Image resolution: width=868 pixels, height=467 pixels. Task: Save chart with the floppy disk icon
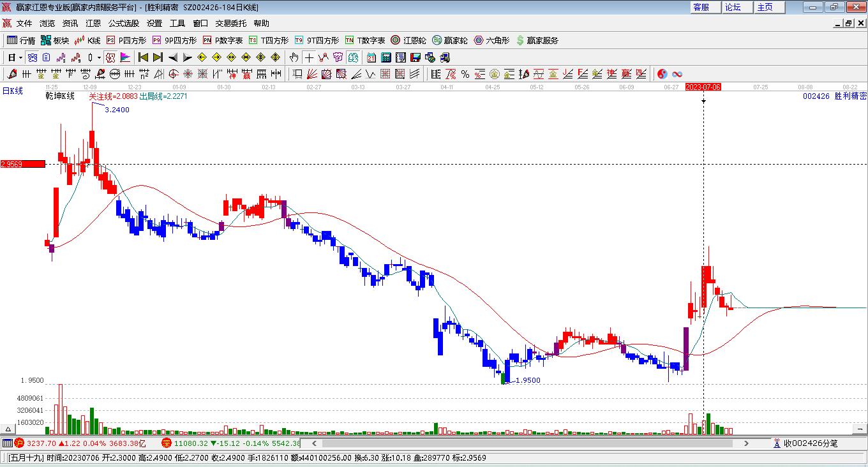point(415,57)
